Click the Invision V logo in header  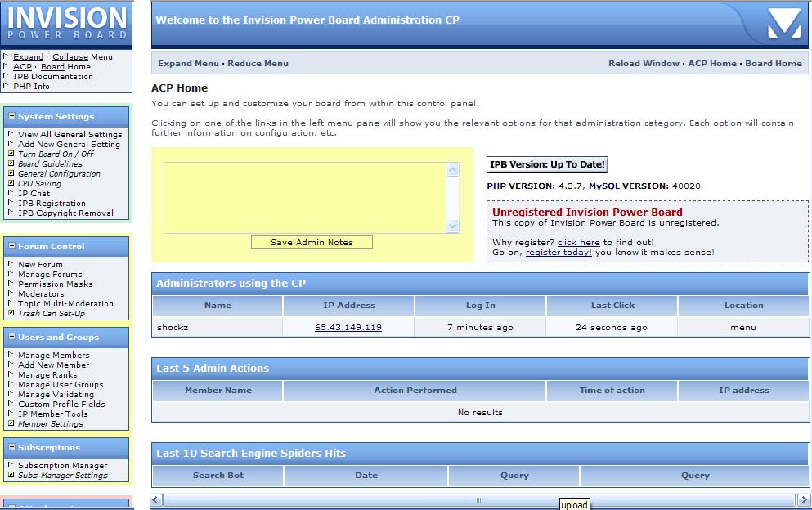pos(784,24)
